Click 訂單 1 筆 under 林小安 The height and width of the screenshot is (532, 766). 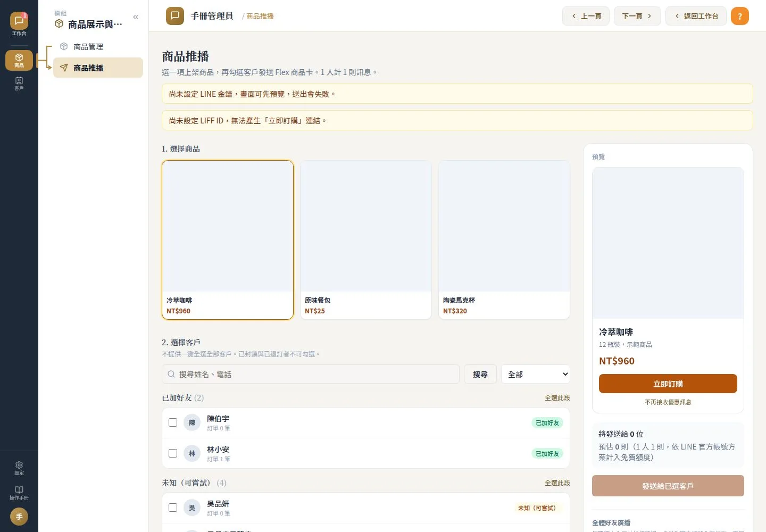tap(219, 459)
